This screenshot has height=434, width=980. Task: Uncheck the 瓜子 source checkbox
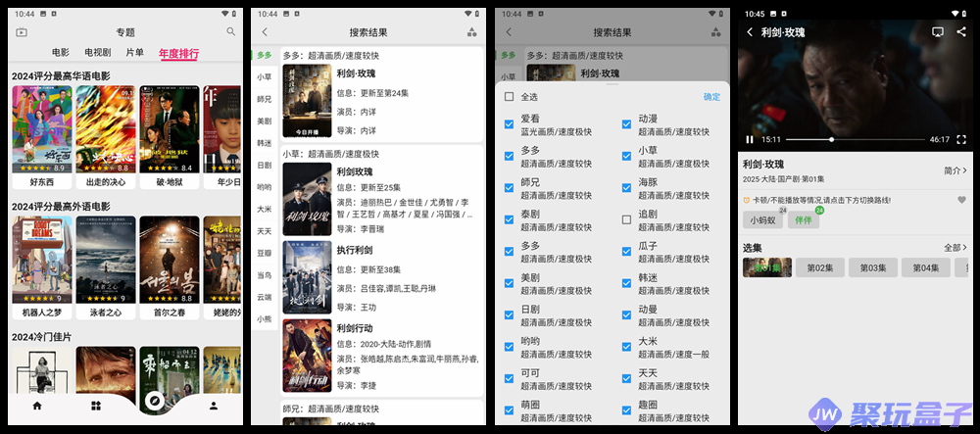(x=626, y=252)
